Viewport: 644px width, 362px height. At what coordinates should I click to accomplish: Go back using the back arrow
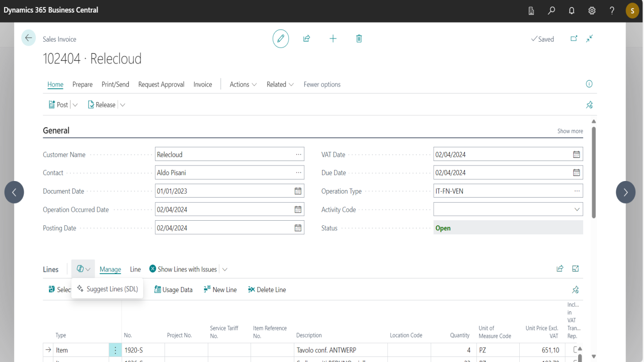(29, 38)
